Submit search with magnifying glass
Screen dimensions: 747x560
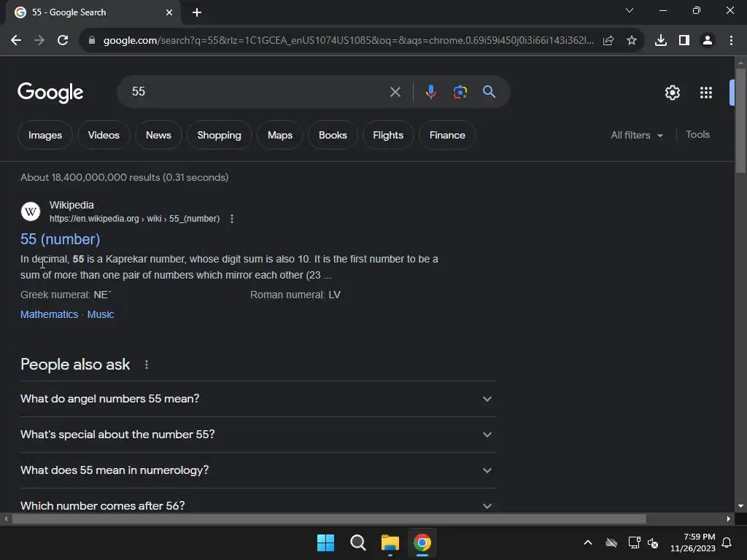pos(489,92)
